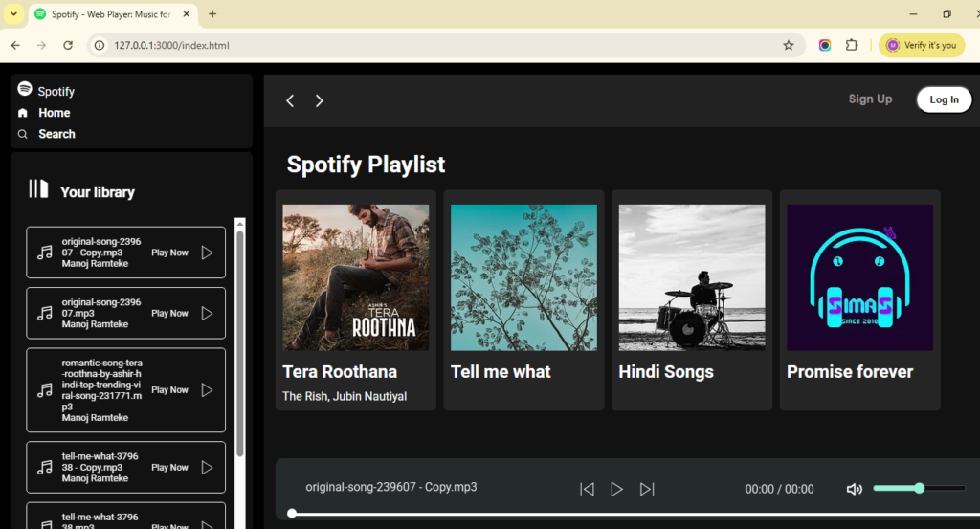Go forward using the right chevron arrow

(320, 100)
